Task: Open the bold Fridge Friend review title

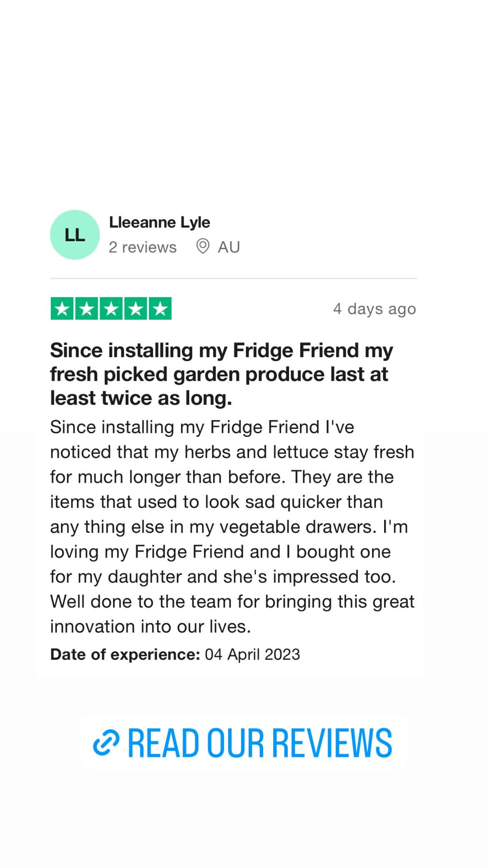Action: 221,374
